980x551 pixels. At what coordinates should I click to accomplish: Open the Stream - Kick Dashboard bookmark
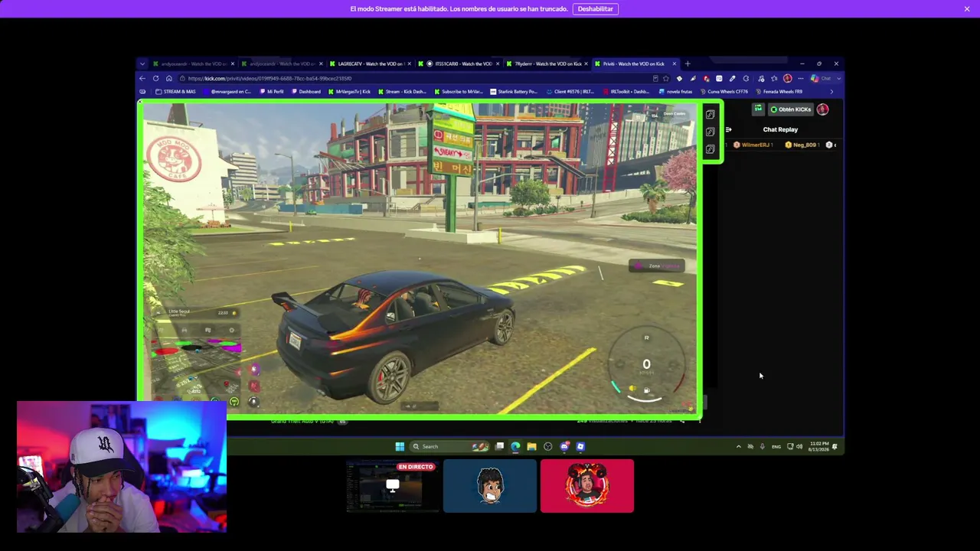[402, 92]
